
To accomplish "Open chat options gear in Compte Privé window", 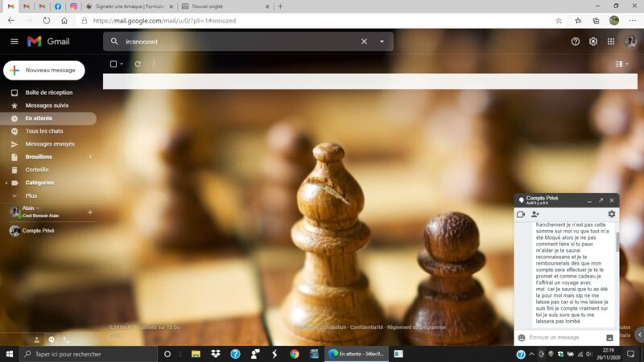I will pos(612,214).
